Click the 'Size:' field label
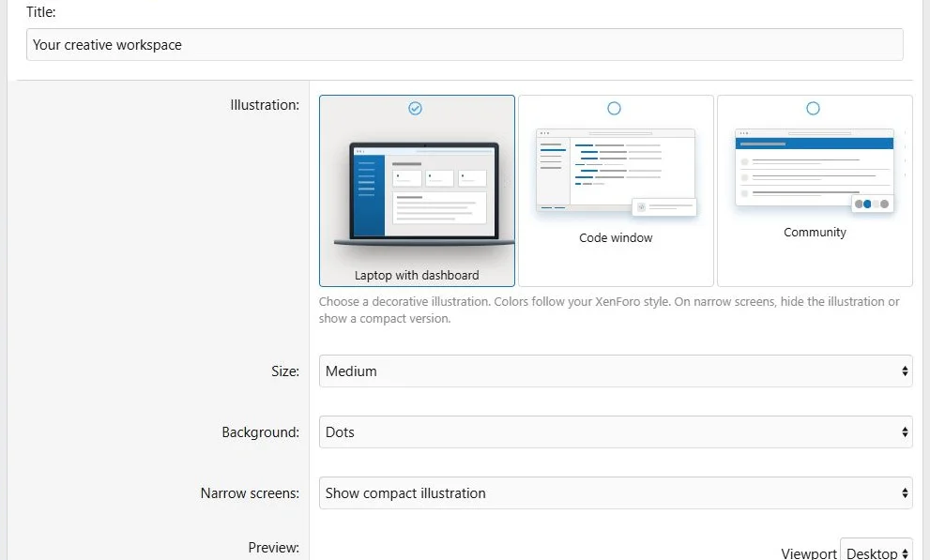 pos(285,371)
